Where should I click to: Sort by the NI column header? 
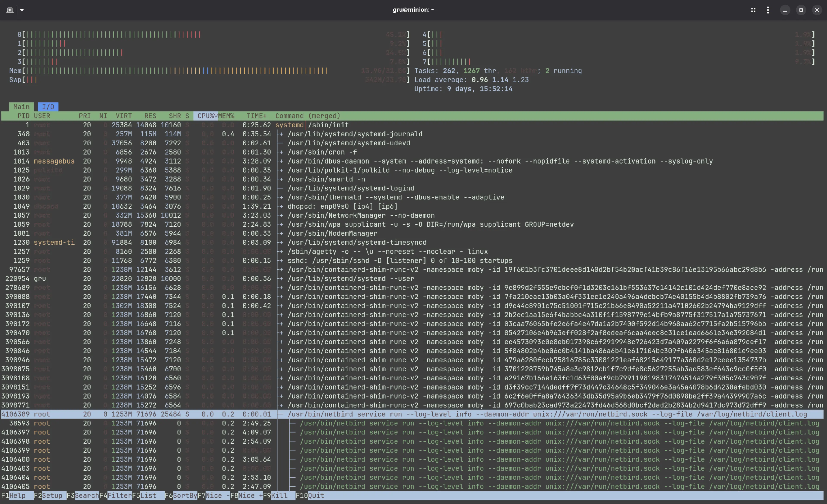click(x=103, y=116)
